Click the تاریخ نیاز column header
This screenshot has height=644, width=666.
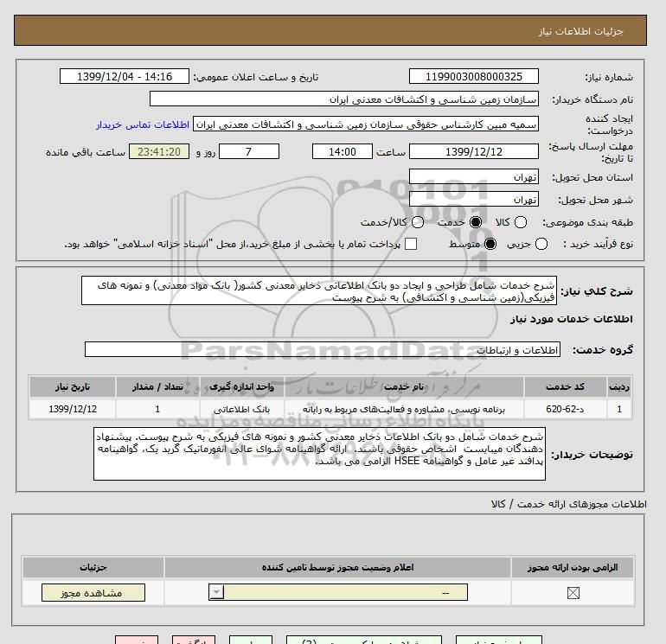(73, 386)
